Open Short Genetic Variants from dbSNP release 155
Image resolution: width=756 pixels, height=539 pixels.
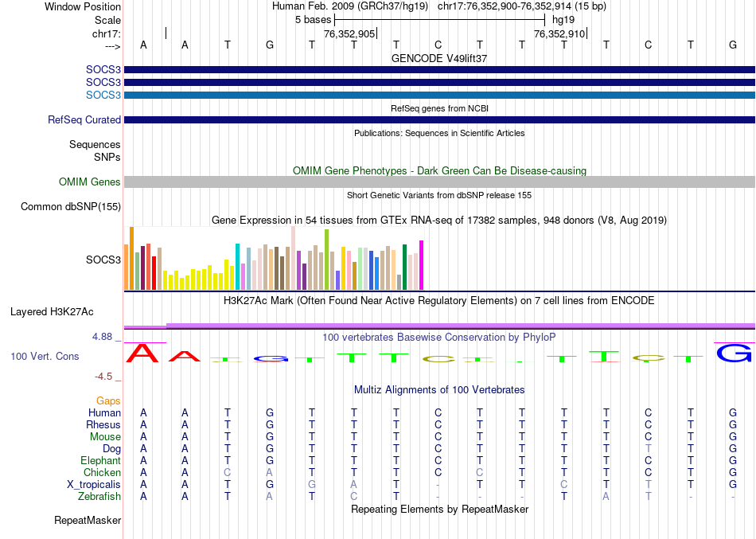(x=439, y=195)
